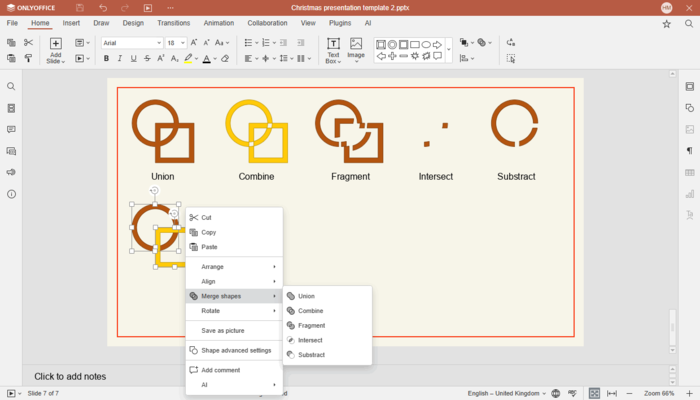
Task: Open the Search panel in left sidebar
Action: click(x=11, y=87)
